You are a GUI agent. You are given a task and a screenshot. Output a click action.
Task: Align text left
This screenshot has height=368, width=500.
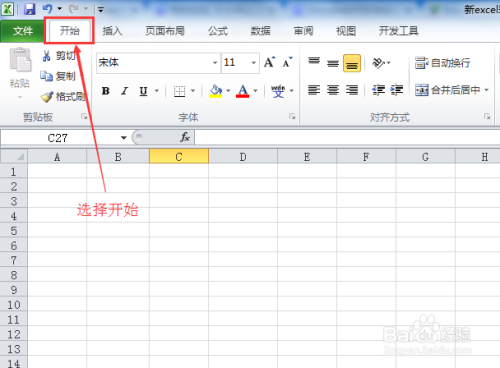pos(314,90)
